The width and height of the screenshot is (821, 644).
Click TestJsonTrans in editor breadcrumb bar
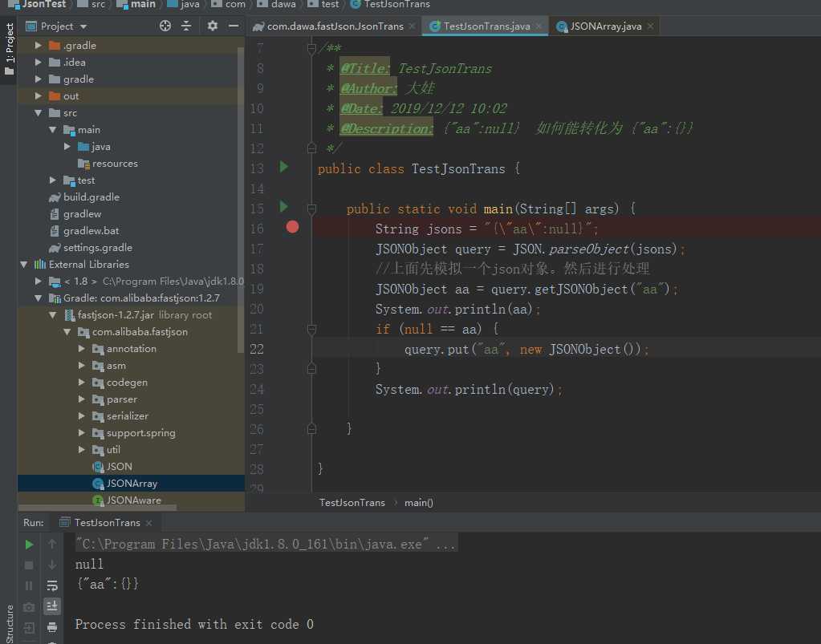point(352,502)
